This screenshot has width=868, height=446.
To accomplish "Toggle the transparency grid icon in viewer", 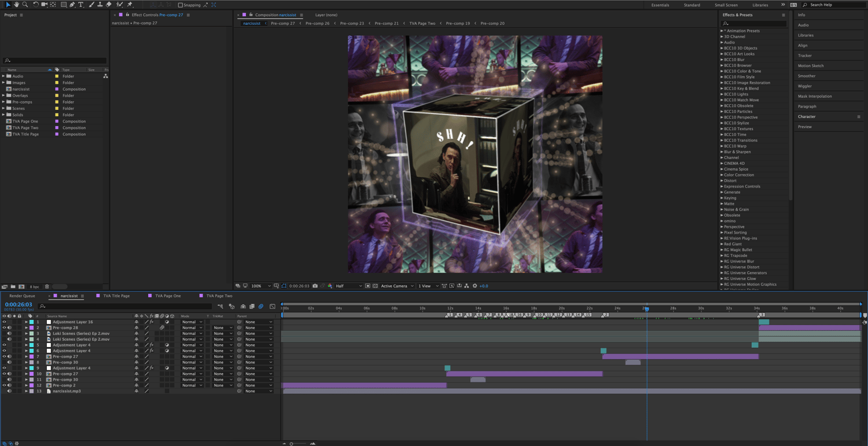I will click(x=375, y=286).
